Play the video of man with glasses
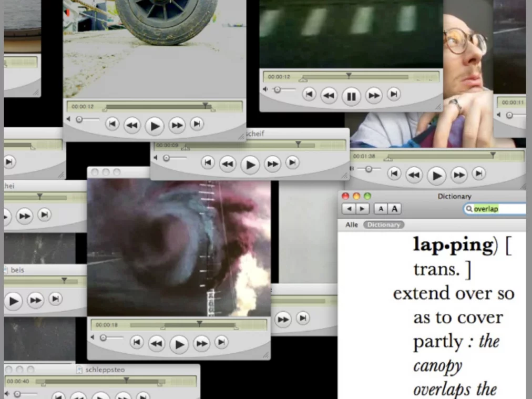Viewport: 532px width, 399px height. [x=436, y=175]
